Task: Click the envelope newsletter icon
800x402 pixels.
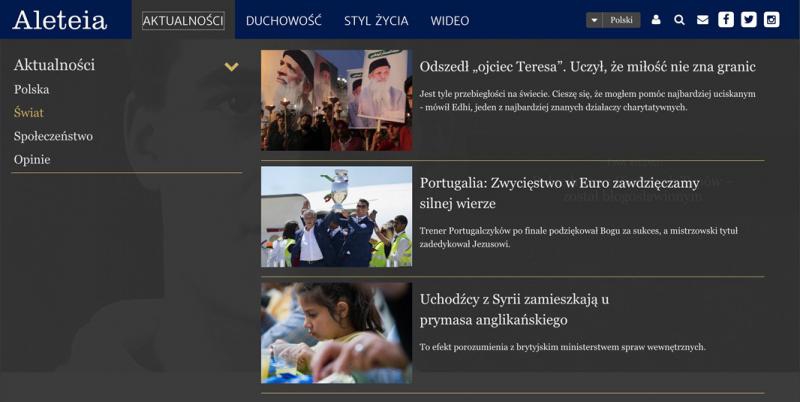Action: (703, 20)
